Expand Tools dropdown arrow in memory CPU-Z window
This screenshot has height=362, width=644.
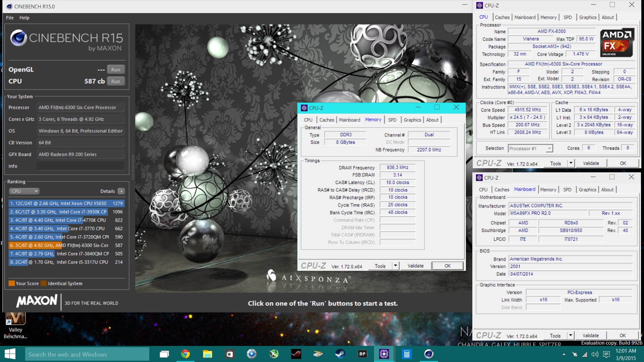pos(395,266)
